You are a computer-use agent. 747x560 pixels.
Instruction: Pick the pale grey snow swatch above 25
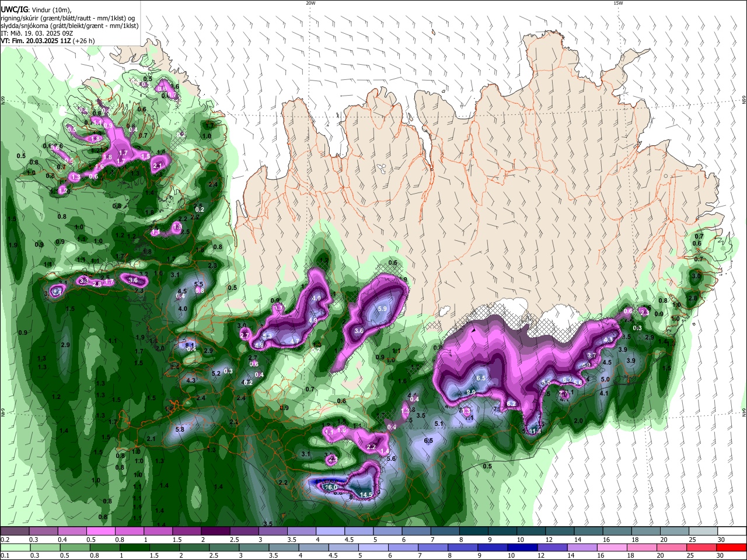tap(703, 531)
